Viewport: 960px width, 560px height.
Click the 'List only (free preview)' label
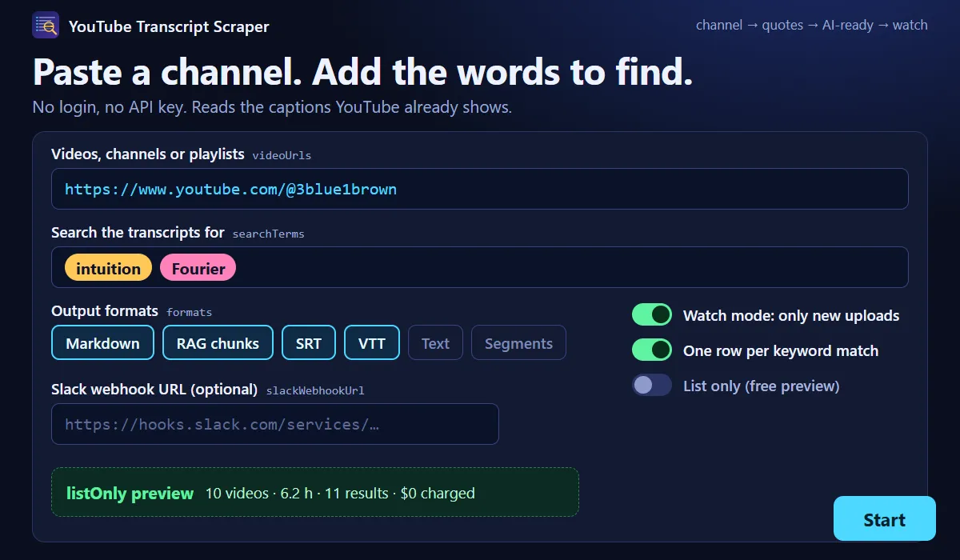[x=762, y=386]
